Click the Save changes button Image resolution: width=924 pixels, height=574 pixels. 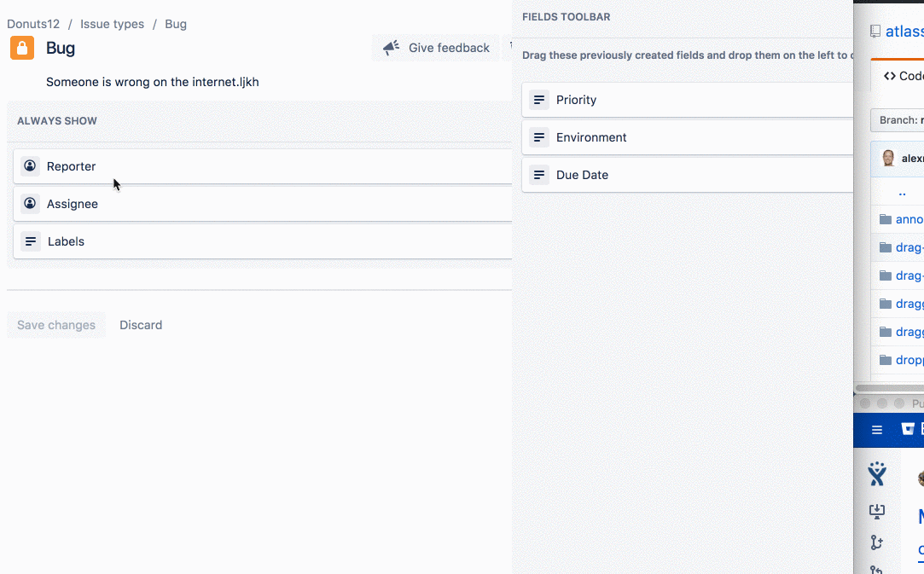pyautogui.click(x=55, y=324)
